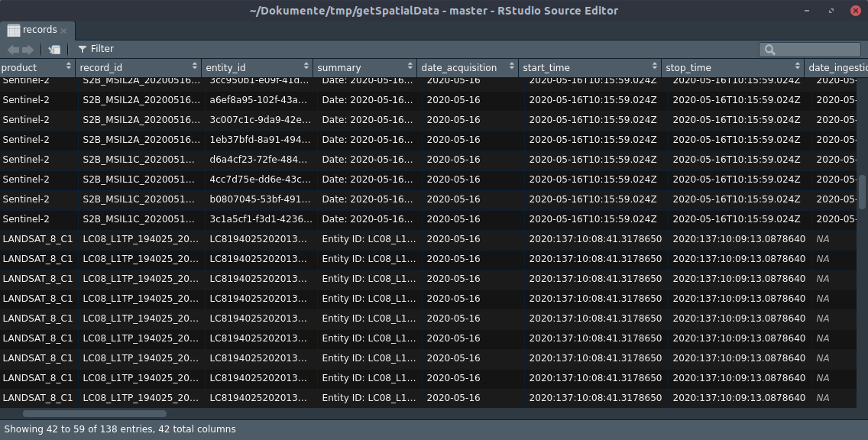868x440 pixels.
Task: Click the data grid icon on records tab
Action: (x=13, y=30)
